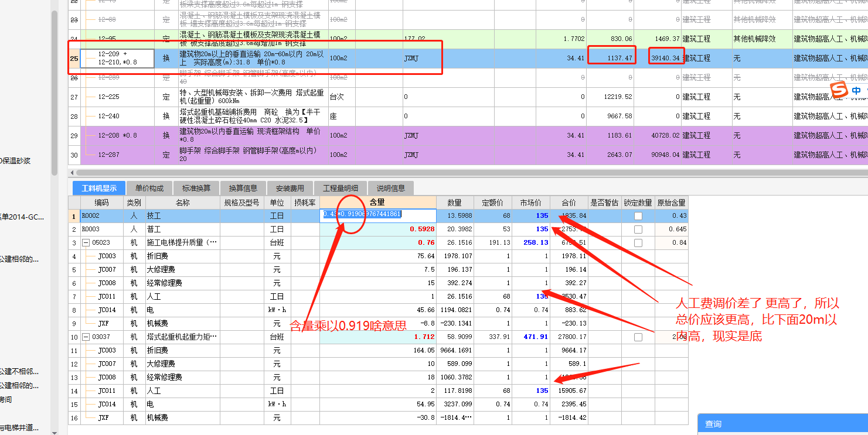Screen dimensions: 868x435
Task: Select row 30 code 12-287
Action: [x=117, y=155]
